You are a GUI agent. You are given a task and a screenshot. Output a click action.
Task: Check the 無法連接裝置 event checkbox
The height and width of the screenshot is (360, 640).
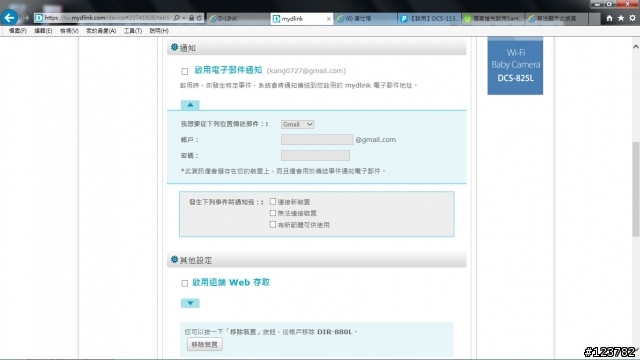273,213
